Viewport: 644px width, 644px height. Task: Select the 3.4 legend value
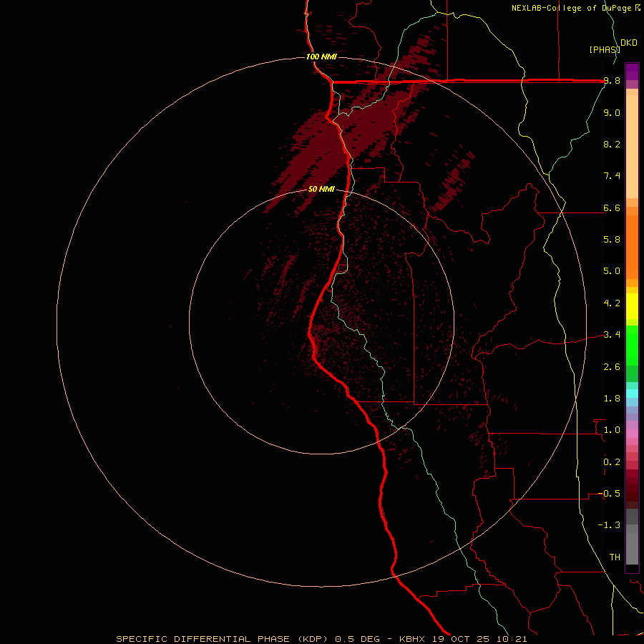point(612,335)
